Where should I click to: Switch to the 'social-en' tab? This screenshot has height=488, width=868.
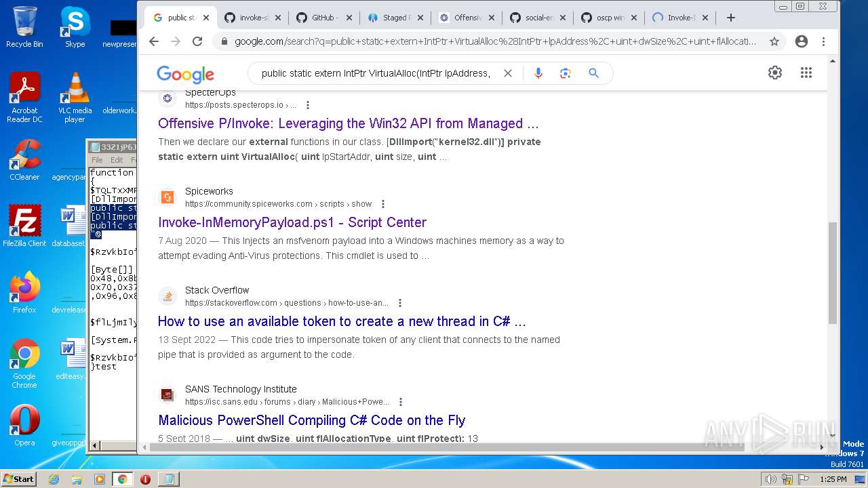pos(538,18)
